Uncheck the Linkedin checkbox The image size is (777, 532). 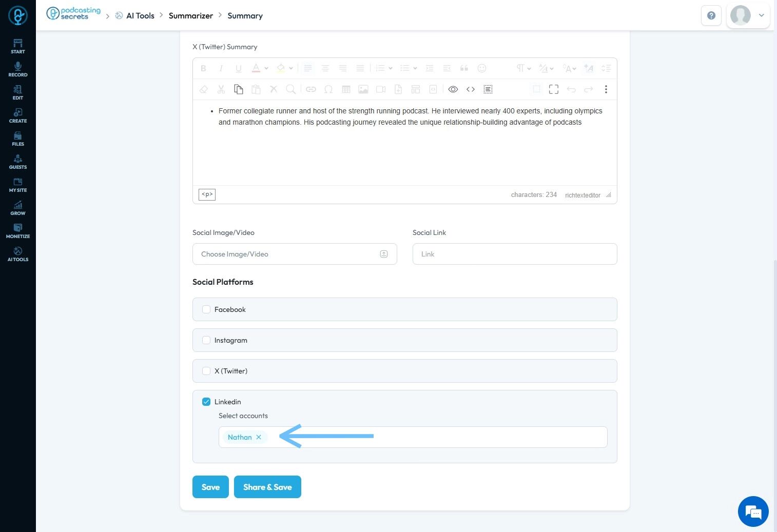click(206, 402)
